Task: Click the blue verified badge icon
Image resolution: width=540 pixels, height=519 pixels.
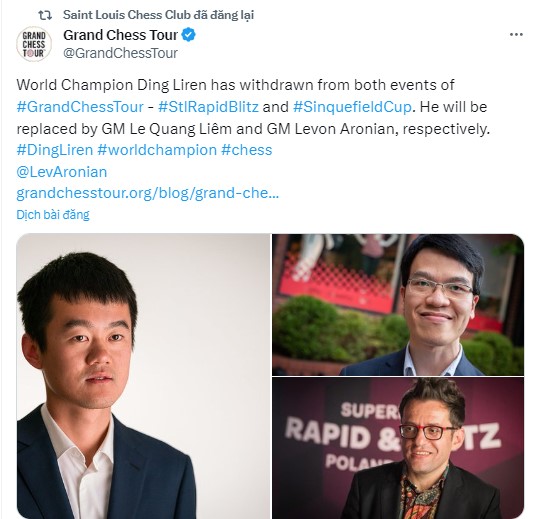Action: (x=188, y=35)
